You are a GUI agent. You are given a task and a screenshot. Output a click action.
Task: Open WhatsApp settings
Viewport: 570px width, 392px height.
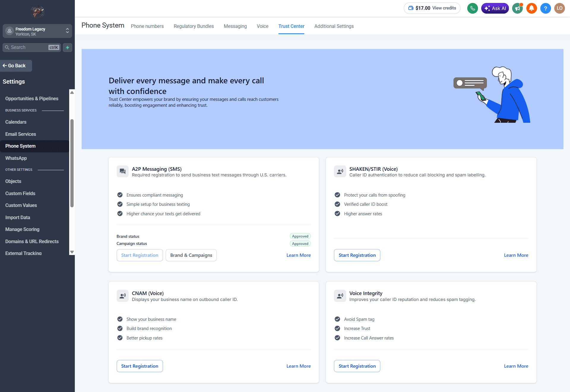(x=16, y=158)
